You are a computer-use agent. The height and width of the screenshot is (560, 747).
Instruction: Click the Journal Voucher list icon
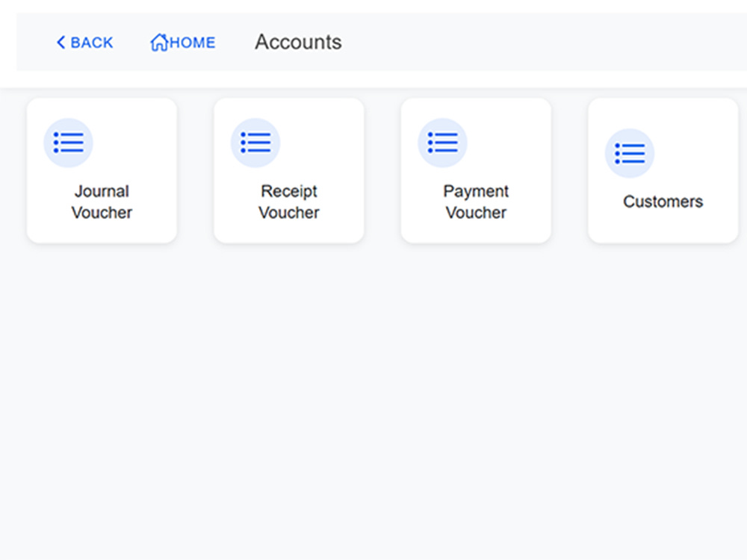click(x=68, y=143)
